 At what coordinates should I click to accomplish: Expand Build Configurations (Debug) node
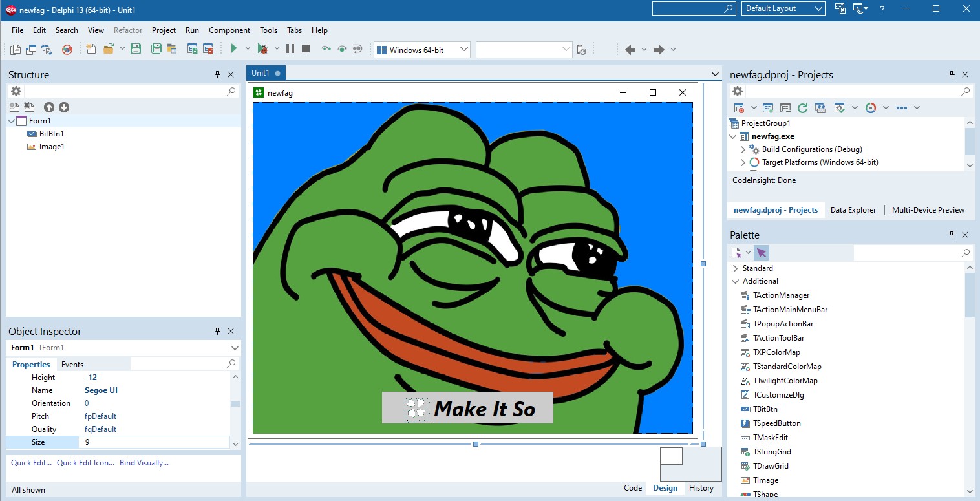click(x=743, y=149)
